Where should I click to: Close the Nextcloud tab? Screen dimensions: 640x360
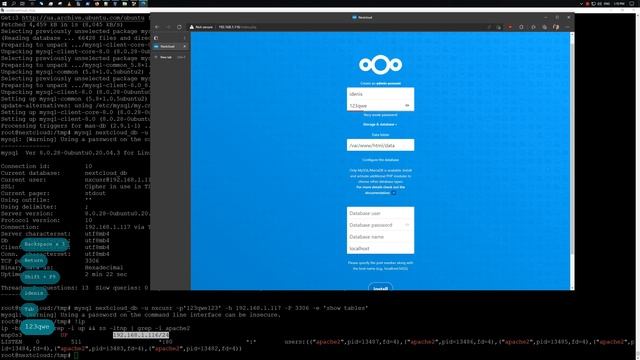(x=185, y=47)
